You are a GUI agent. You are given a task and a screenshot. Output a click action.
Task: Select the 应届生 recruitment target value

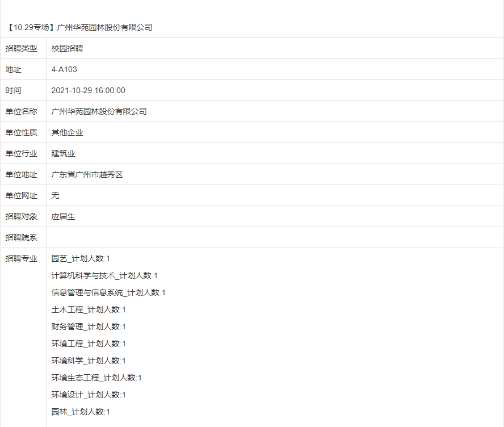pos(63,217)
